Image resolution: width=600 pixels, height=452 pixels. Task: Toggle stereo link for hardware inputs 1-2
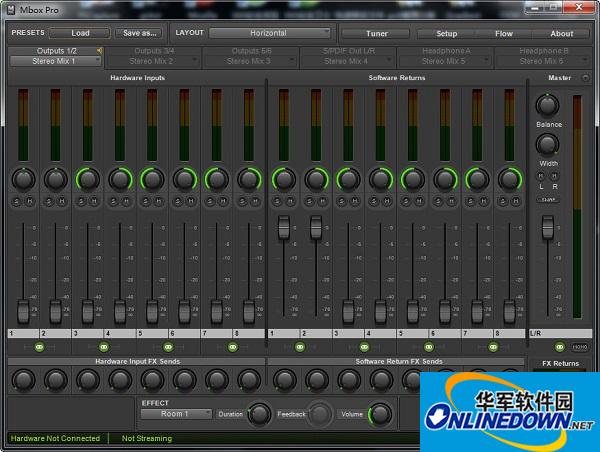point(39,346)
